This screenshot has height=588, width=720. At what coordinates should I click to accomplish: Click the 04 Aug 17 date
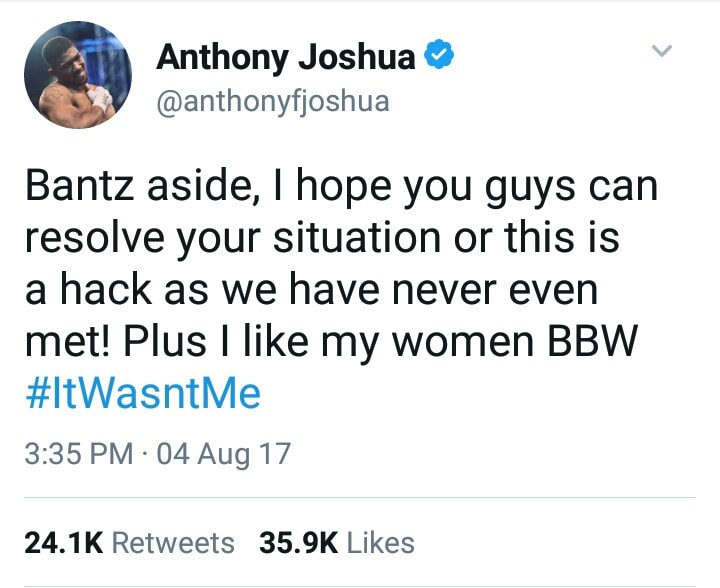[x=224, y=454]
